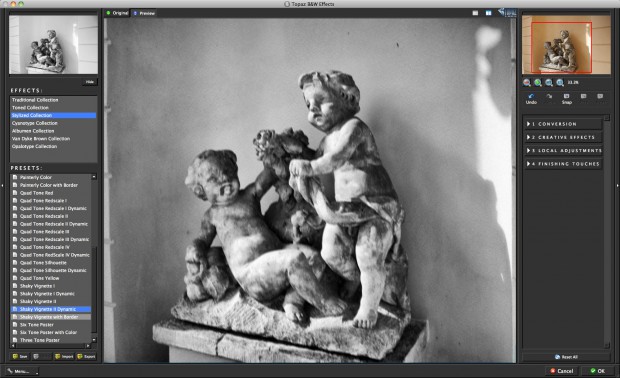Choose Quad Tone Redscale IV preset
This screenshot has width=620, height=378.
click(51, 247)
